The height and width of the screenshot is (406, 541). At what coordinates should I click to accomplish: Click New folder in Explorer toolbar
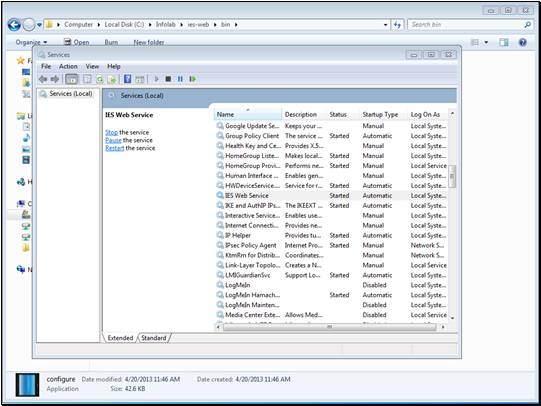149,42
